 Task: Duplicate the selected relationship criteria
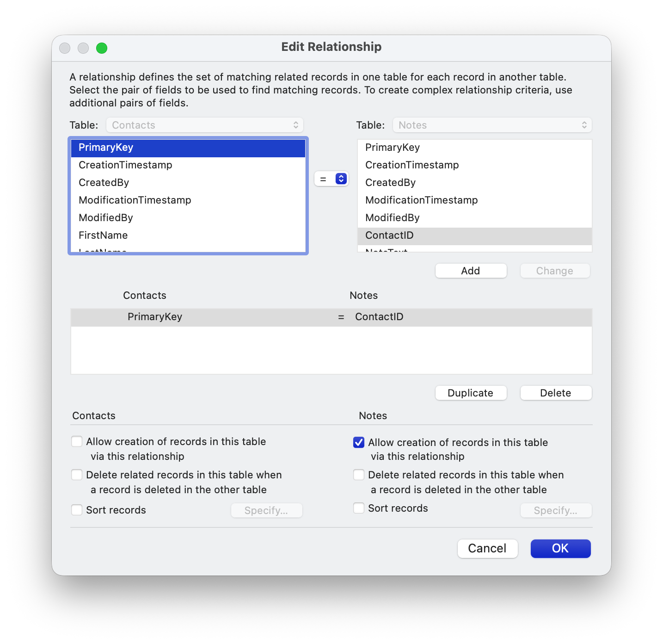point(471,393)
